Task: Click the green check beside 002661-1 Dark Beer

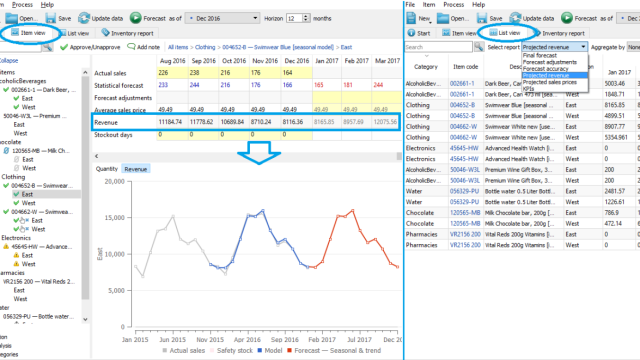Action: click(x=6, y=90)
